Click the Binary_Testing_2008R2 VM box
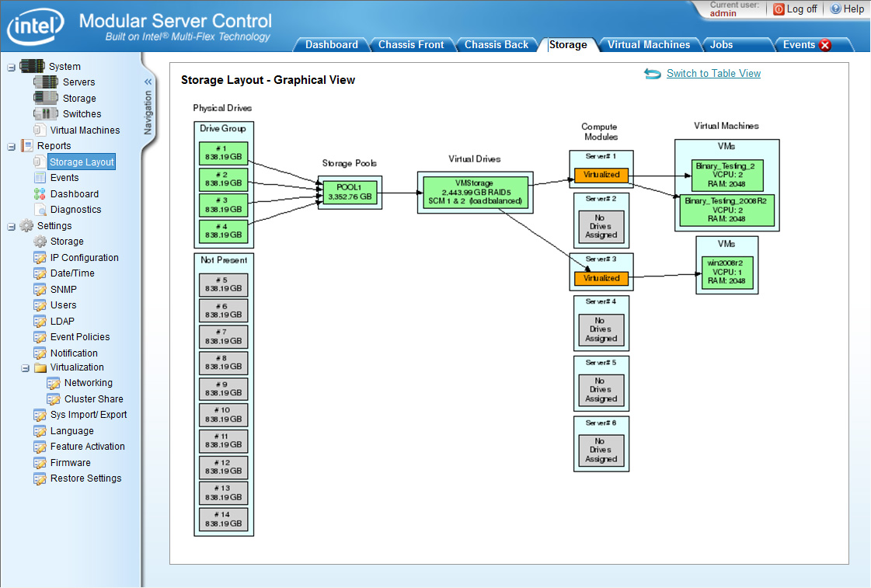Image resolution: width=871 pixels, height=588 pixels. [x=726, y=210]
